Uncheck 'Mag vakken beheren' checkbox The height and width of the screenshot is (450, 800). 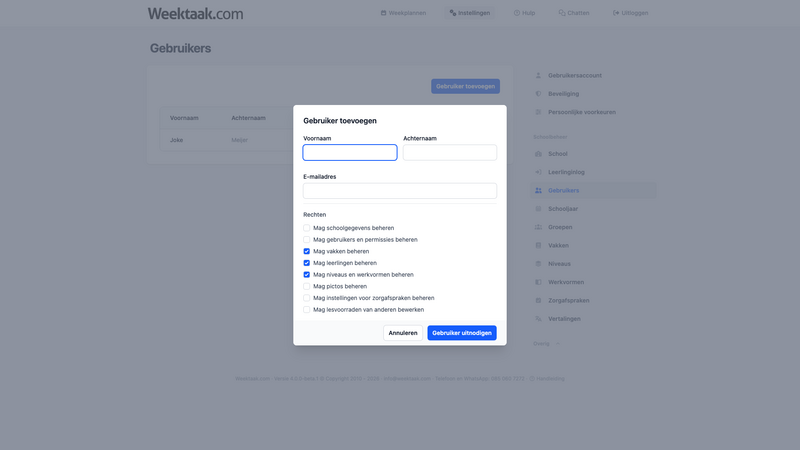tap(307, 251)
